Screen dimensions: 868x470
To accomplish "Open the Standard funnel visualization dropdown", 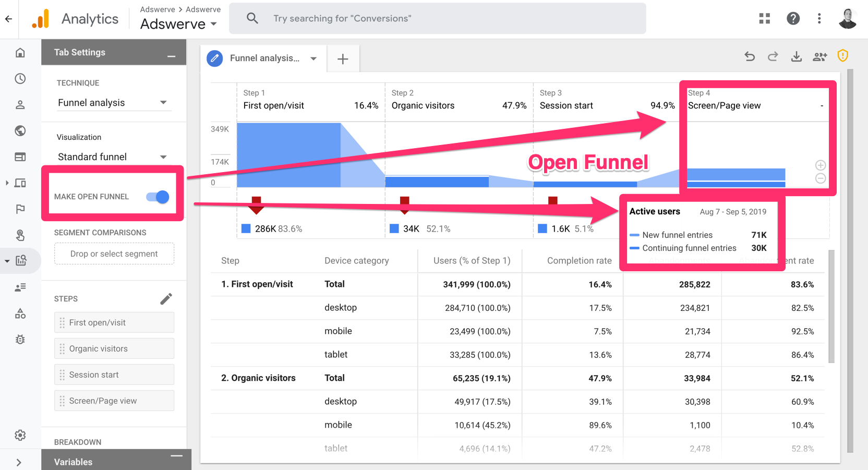I will (112, 157).
